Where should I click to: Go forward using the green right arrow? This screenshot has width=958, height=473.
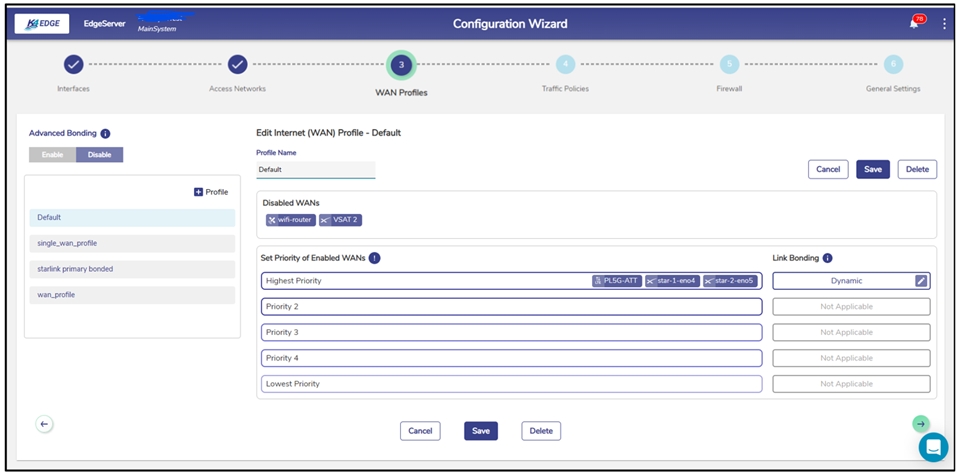pyautogui.click(x=920, y=424)
